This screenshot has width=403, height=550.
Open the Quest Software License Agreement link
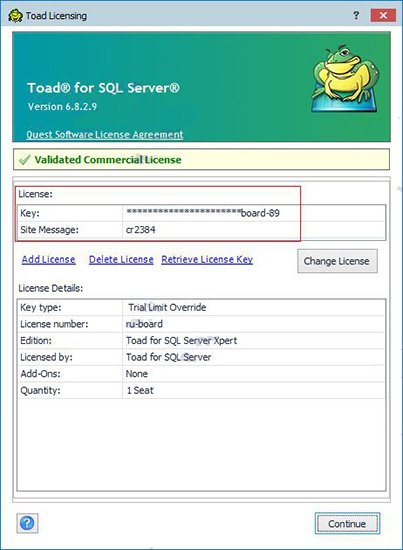click(x=105, y=135)
